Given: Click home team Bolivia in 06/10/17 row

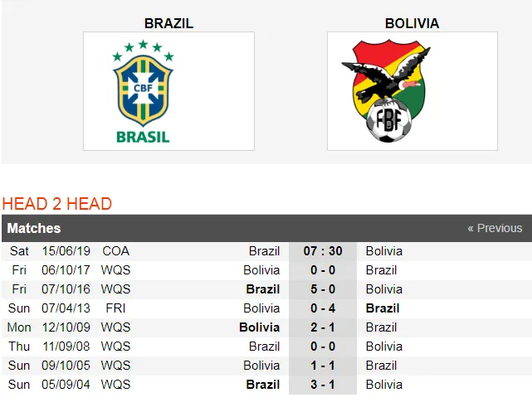Looking at the screenshot, I should 261,270.
